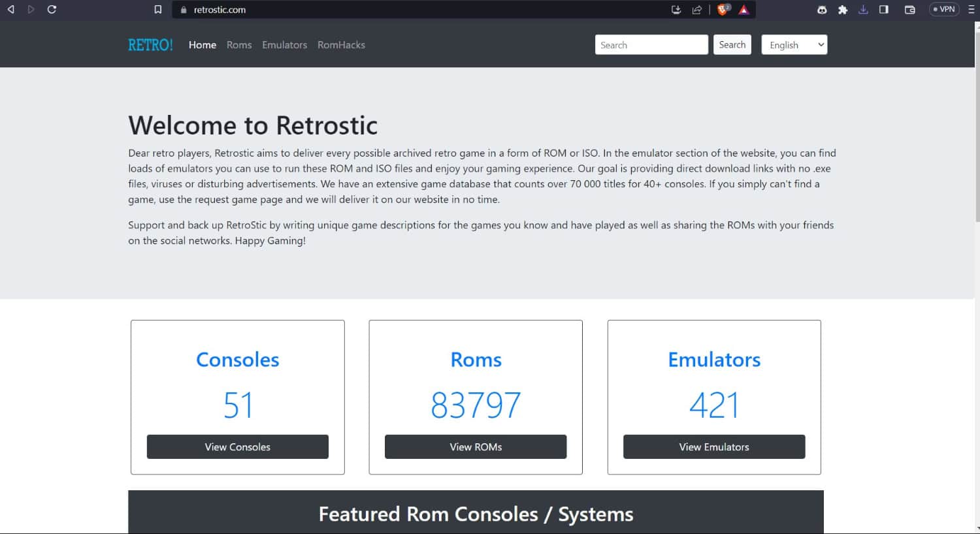Go back with the browser back arrow
Image resolution: width=980 pixels, height=534 pixels.
coord(10,9)
